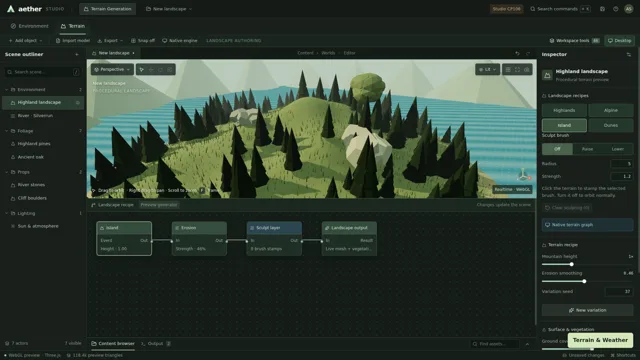Select the Dunes landscape recipe
Viewport: 640px width, 360px height.
(611, 125)
